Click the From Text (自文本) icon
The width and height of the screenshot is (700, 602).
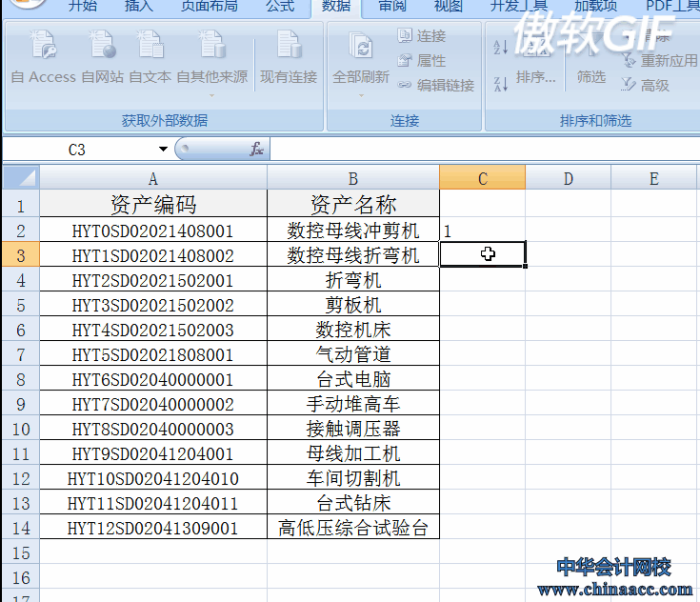pos(150,44)
